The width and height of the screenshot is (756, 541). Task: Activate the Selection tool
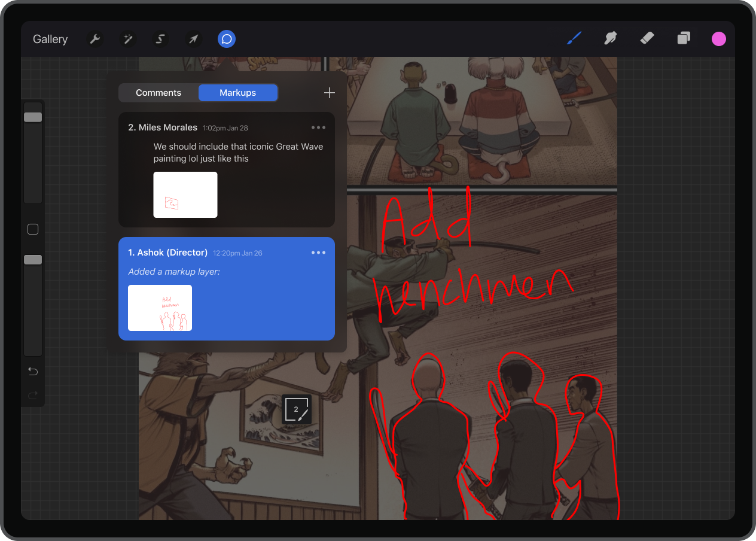coord(160,39)
